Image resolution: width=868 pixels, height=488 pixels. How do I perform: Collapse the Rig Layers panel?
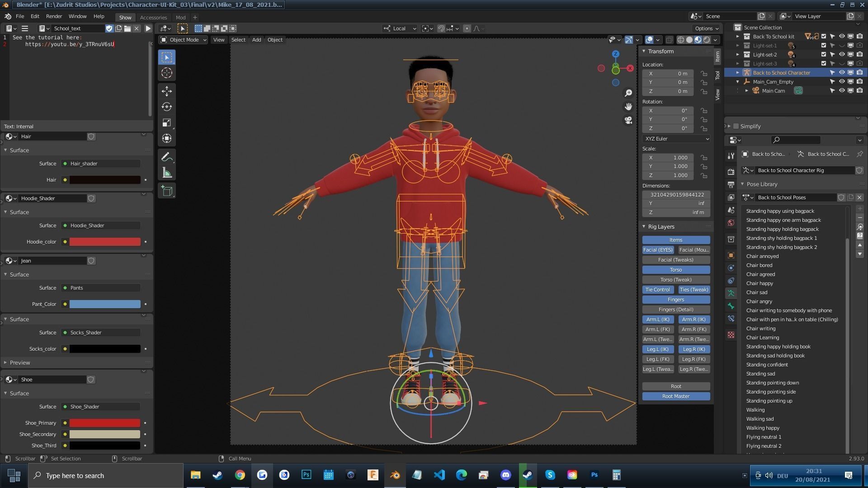coord(644,227)
